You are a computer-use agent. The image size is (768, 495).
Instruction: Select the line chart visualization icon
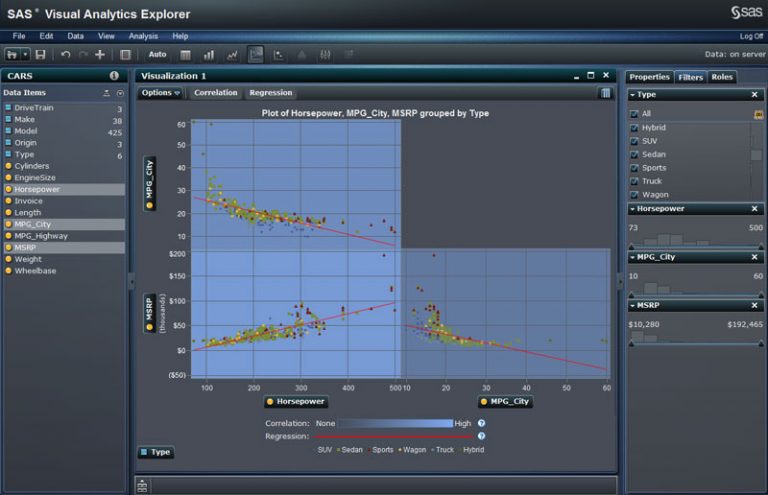pos(232,55)
